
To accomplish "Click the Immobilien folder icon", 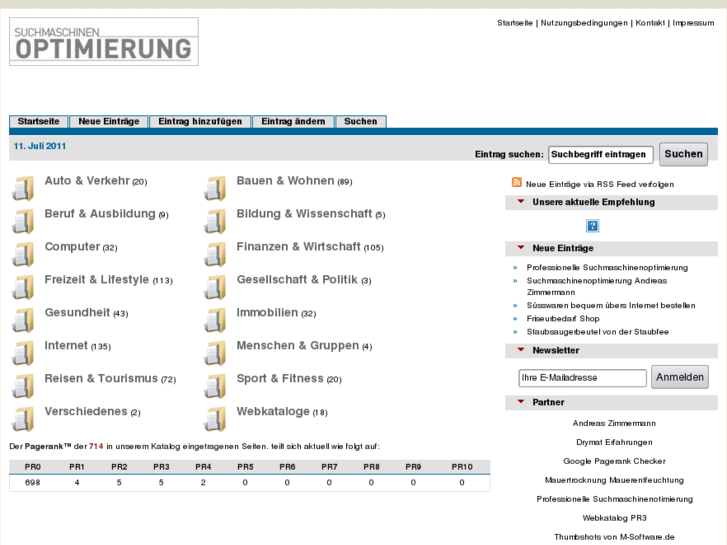I will (215, 320).
